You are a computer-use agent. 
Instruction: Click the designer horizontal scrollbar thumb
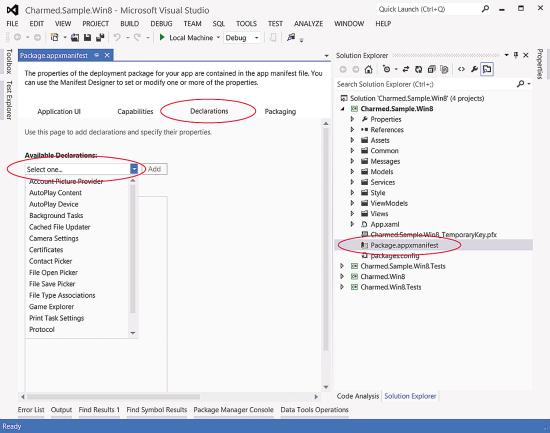coord(113,397)
